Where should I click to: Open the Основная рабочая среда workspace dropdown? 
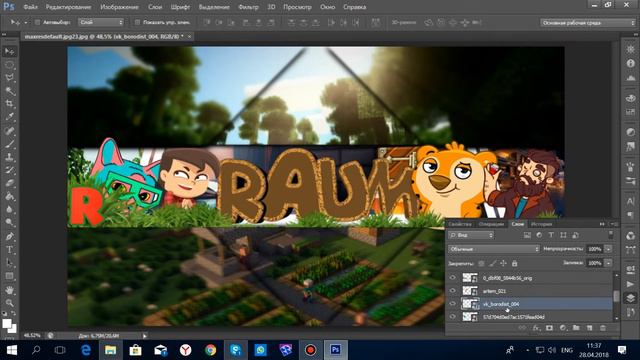coord(588,23)
